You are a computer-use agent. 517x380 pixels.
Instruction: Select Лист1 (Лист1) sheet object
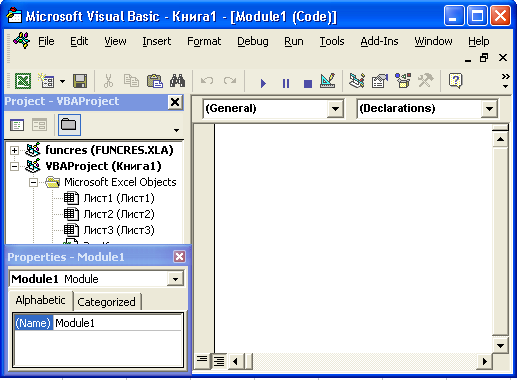(x=119, y=198)
